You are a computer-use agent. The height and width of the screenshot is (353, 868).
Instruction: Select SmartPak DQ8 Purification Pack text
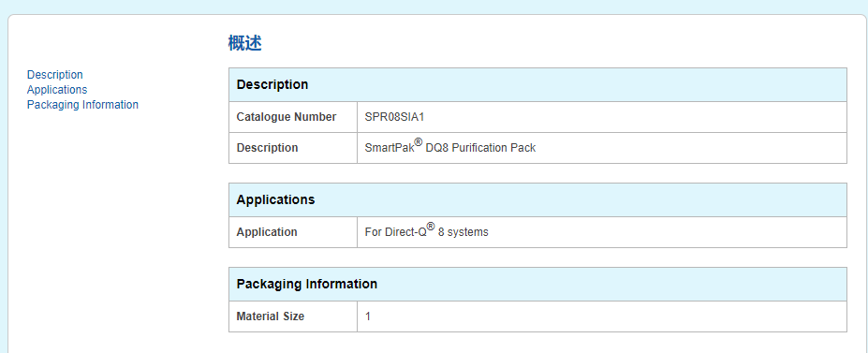tap(450, 147)
